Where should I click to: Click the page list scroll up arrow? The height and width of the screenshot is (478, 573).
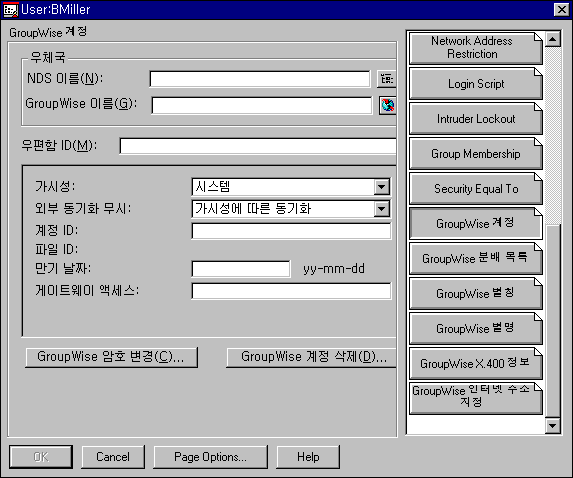pyautogui.click(x=553, y=39)
